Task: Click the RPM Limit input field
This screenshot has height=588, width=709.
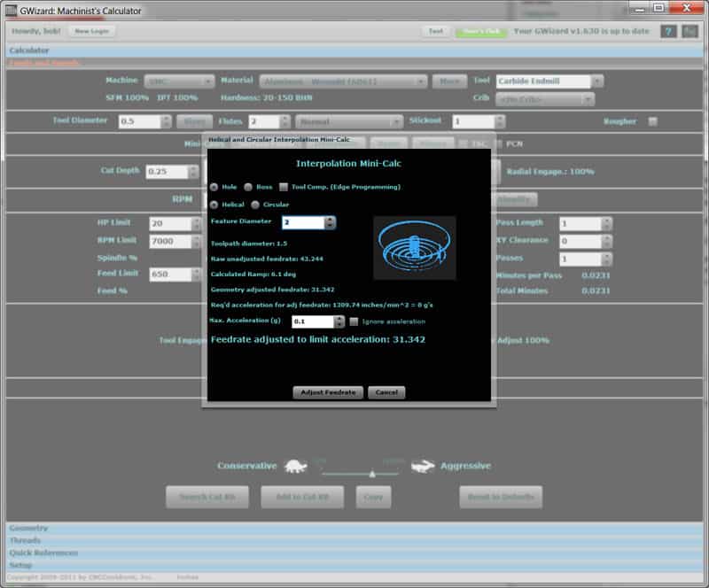Action: coord(170,241)
